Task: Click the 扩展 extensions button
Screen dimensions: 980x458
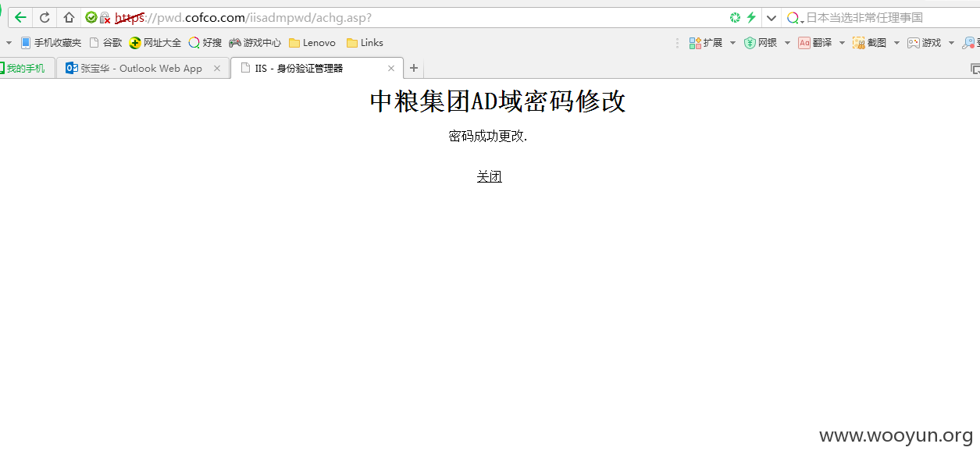Action: pyautogui.click(x=706, y=43)
